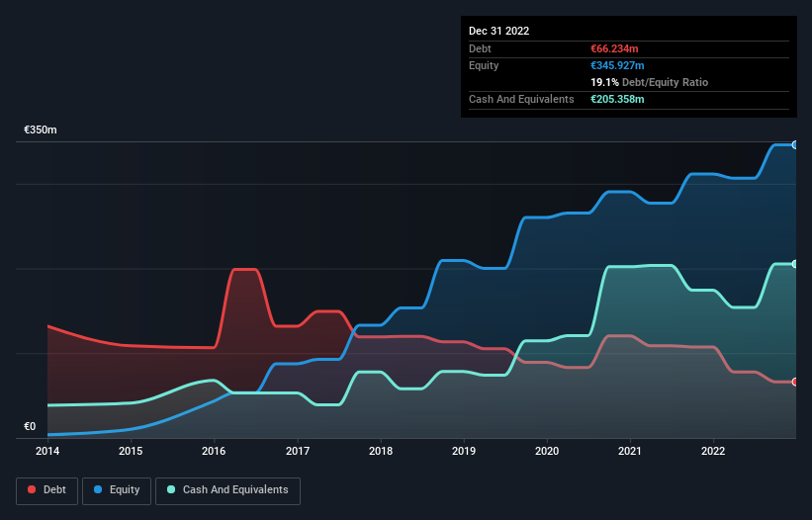The image size is (812, 520).
Task: Click the €66.234m debt value
Action: click(614, 48)
